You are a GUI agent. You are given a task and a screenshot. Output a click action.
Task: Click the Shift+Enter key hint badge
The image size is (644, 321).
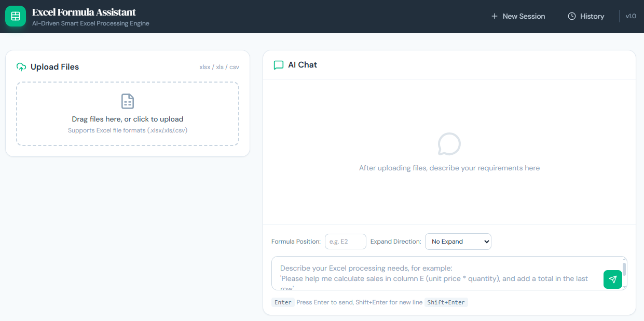(x=446, y=302)
